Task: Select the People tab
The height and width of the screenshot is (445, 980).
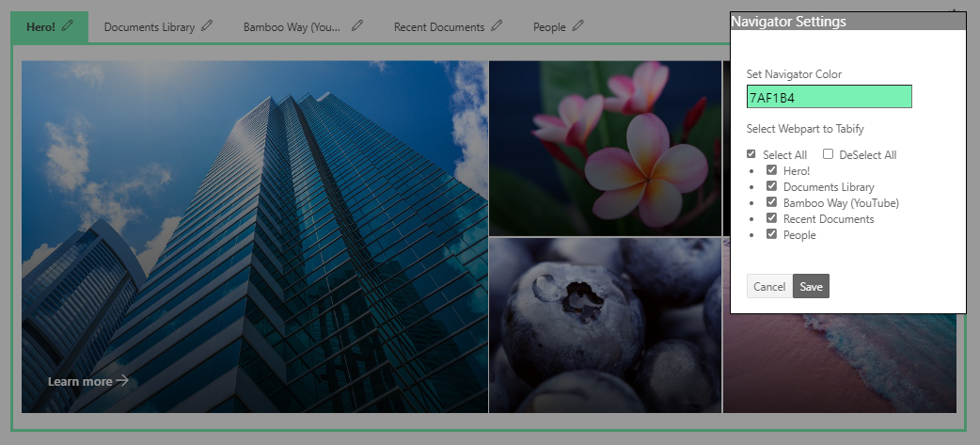Action: [549, 27]
